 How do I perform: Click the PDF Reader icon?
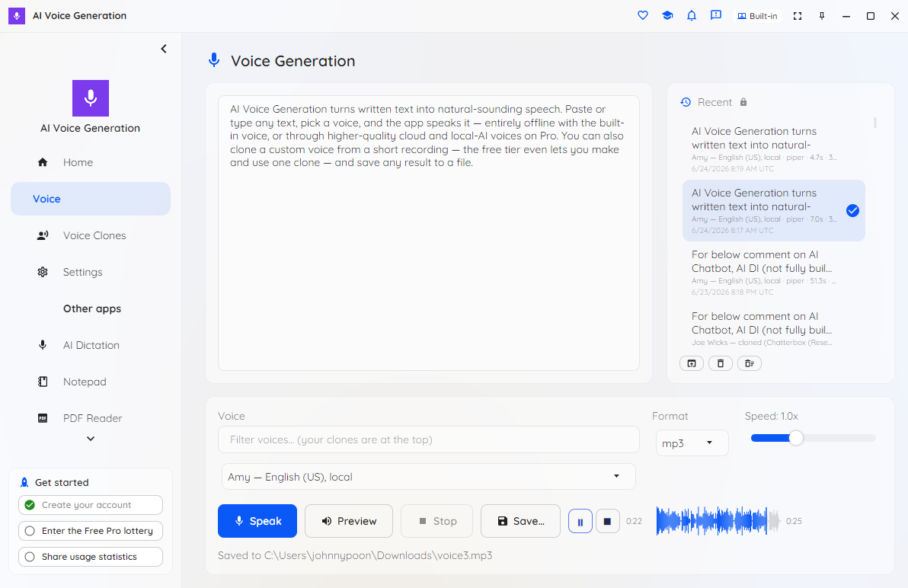click(42, 418)
